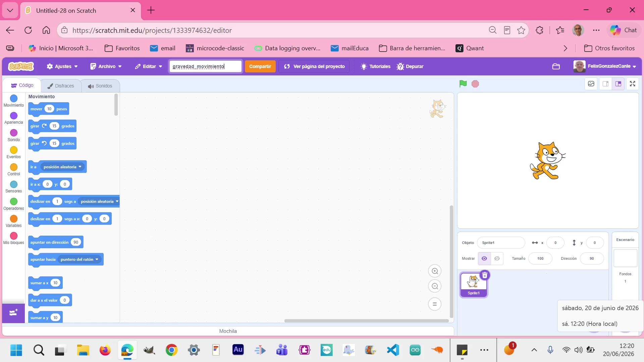This screenshot has height=362, width=644.
Task: Click the workspace horizontal scrollbar
Action: (366, 321)
